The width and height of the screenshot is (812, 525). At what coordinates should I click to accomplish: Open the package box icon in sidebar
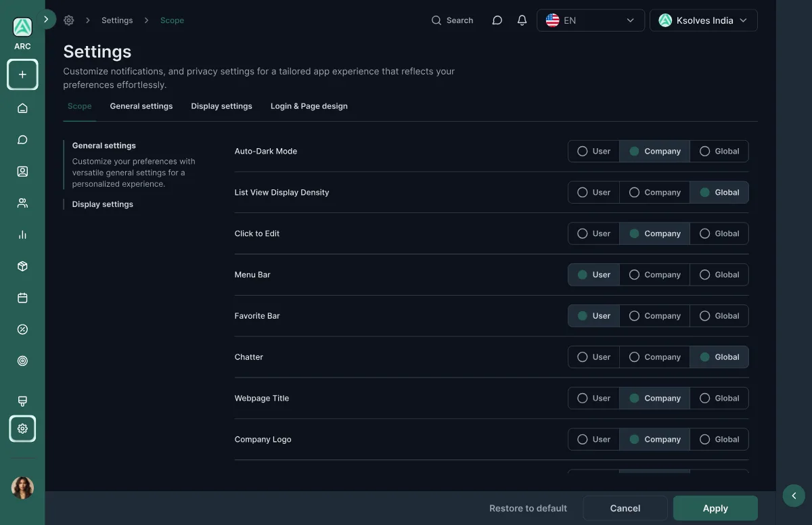22,267
